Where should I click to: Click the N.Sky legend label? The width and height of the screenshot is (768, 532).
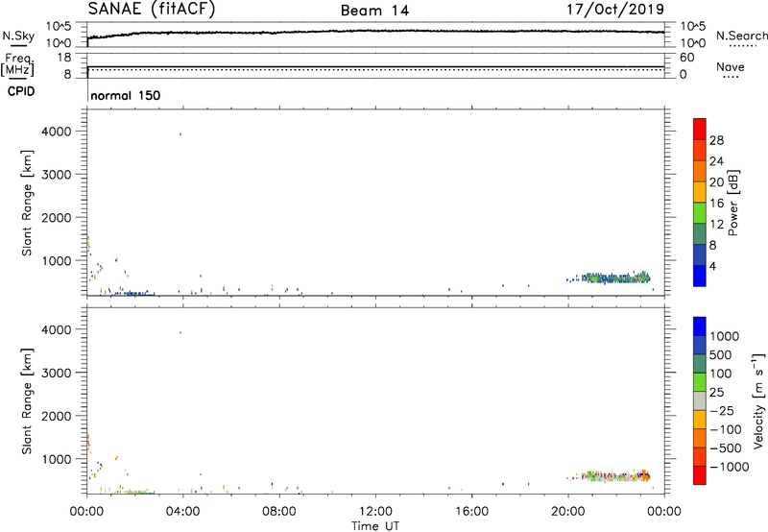[18, 36]
